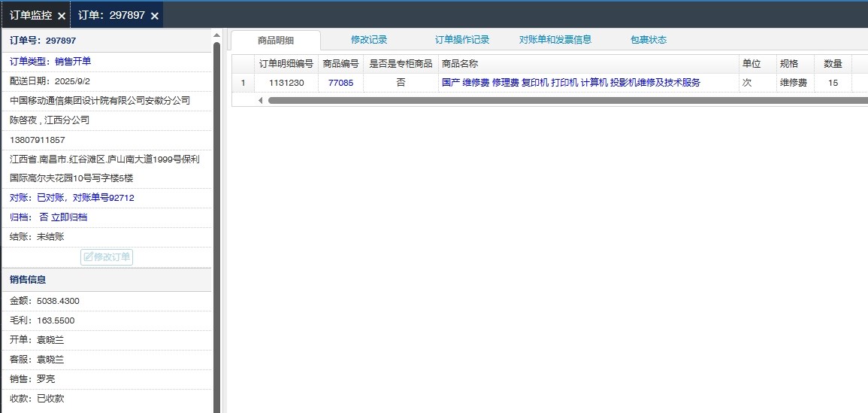
Task: Switch to the 订单监控 tab
Action: coord(30,15)
